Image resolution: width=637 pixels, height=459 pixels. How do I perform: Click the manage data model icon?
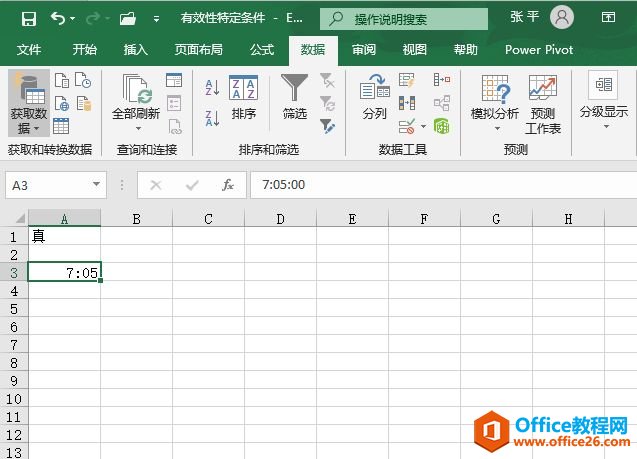pyautogui.click(x=442, y=126)
